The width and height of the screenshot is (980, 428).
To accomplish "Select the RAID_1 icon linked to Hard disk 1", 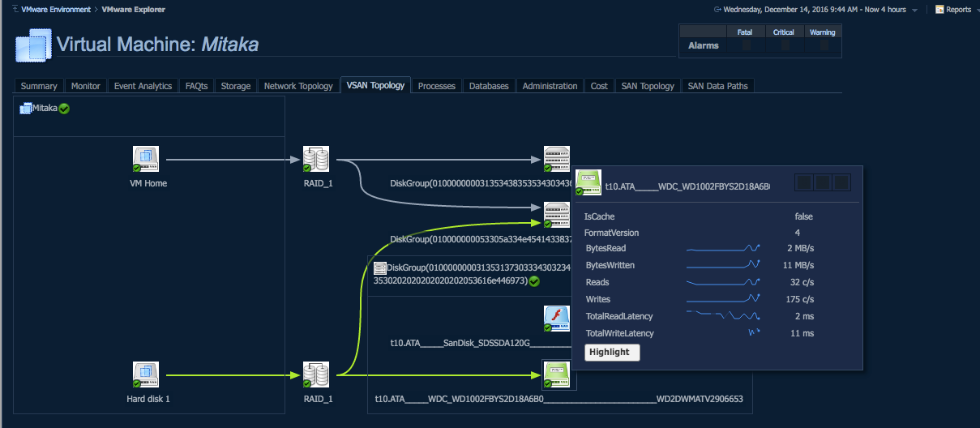I will point(315,375).
